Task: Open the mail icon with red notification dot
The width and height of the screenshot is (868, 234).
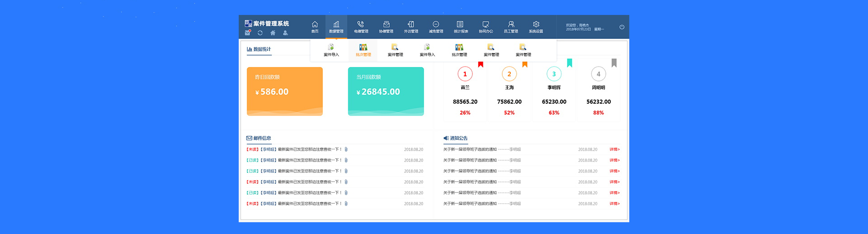Action: (248, 33)
